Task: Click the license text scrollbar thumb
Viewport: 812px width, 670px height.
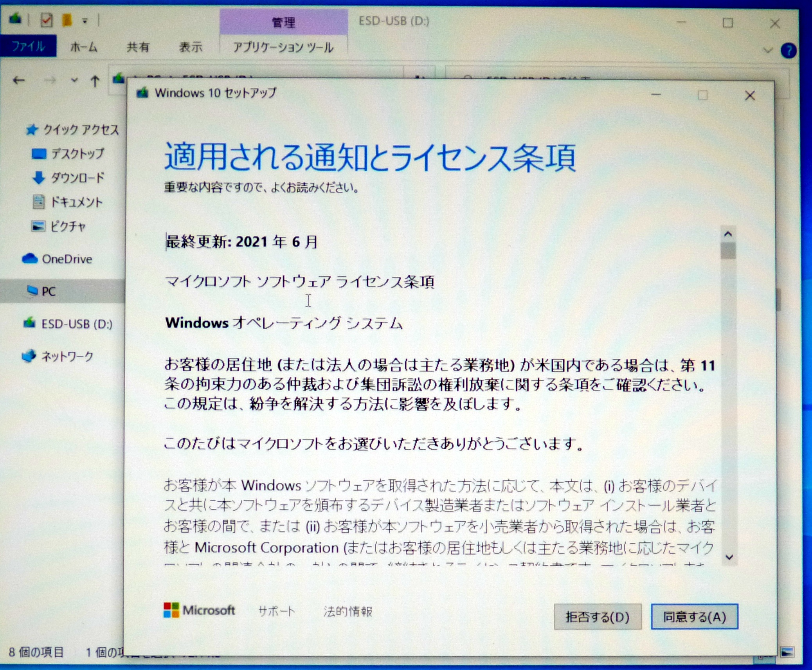Action: [728, 251]
